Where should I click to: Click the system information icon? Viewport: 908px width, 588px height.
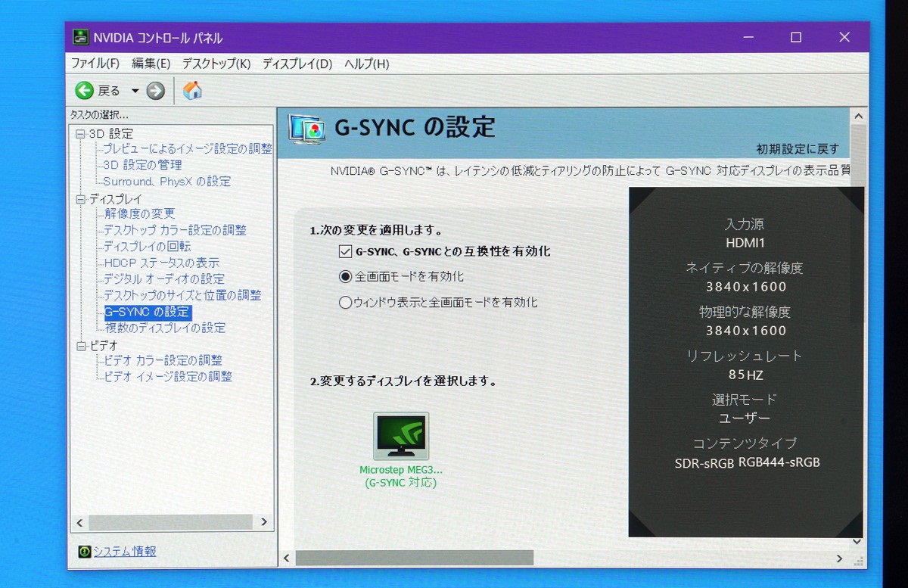coord(84,552)
